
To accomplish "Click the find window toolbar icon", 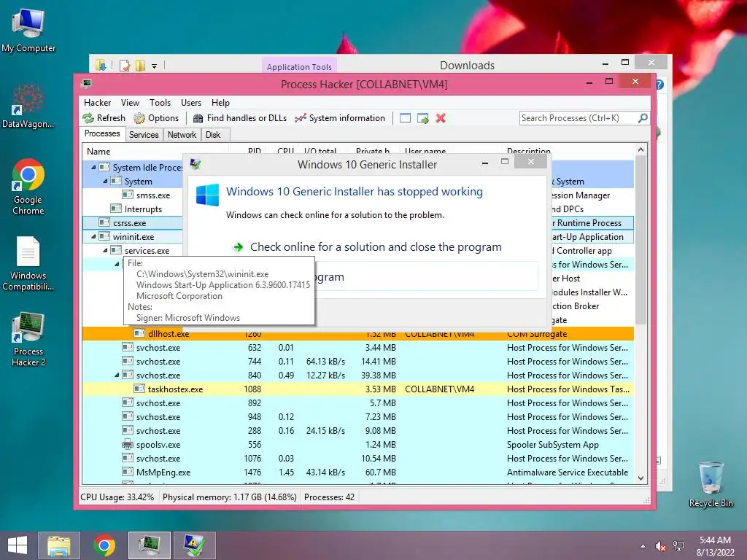I will (405, 118).
